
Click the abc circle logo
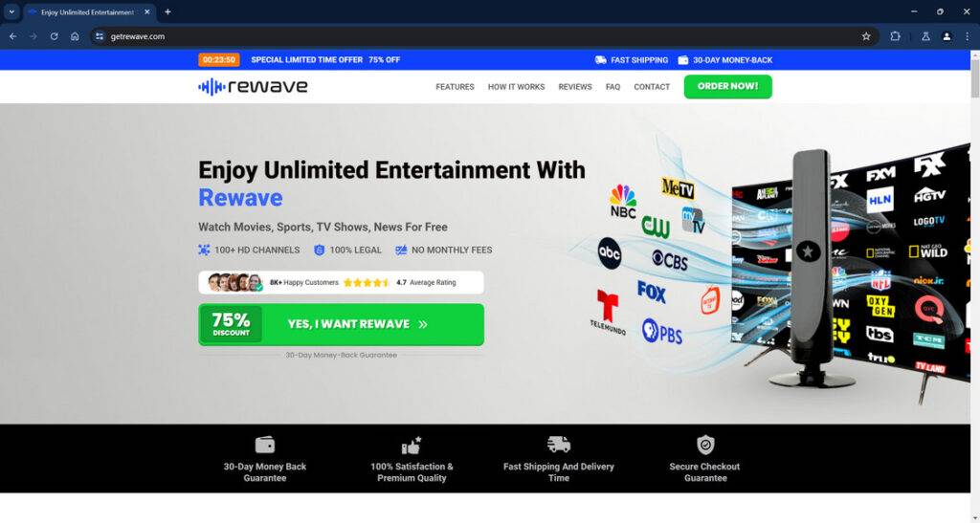click(x=610, y=253)
